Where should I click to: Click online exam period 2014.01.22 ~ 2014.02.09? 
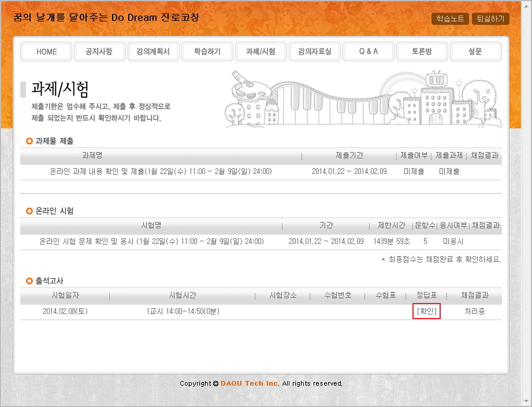326,241
